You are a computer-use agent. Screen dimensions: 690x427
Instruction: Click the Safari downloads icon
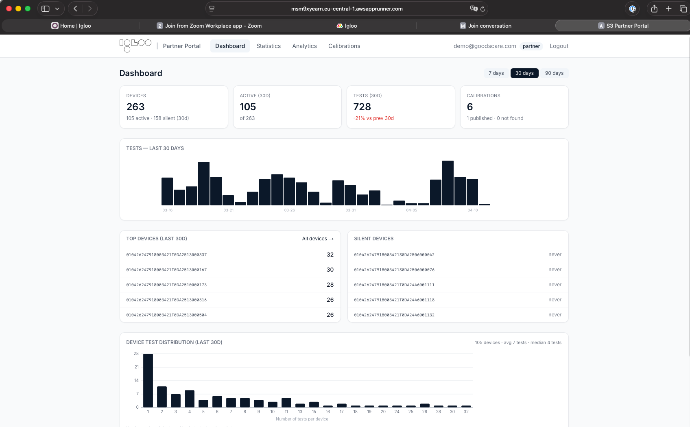[x=633, y=8]
